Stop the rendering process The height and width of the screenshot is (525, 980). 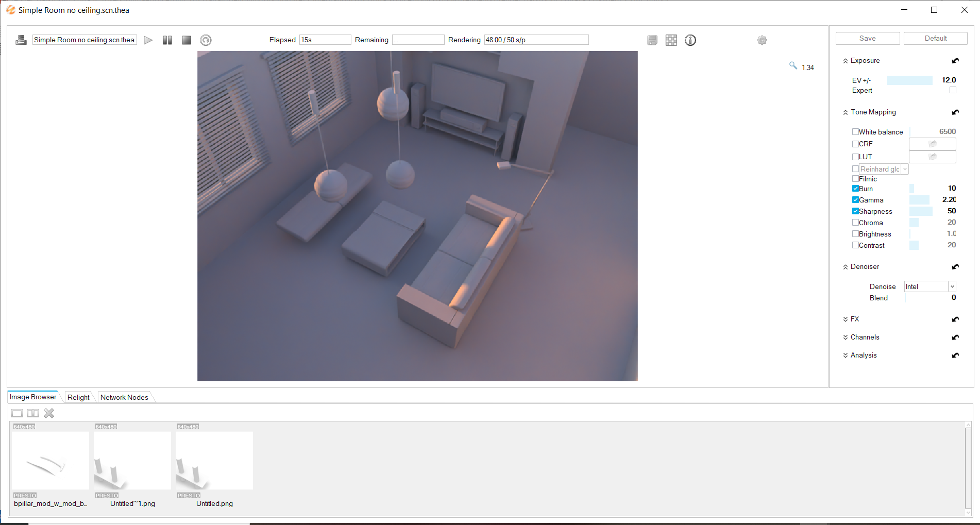[x=187, y=40]
